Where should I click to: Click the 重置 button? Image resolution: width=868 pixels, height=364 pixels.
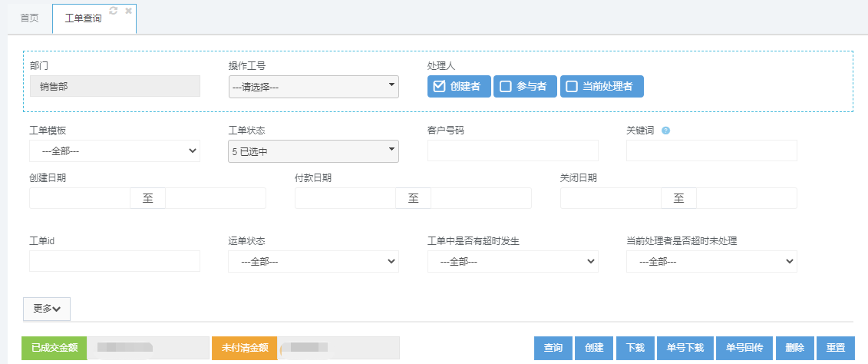click(836, 348)
